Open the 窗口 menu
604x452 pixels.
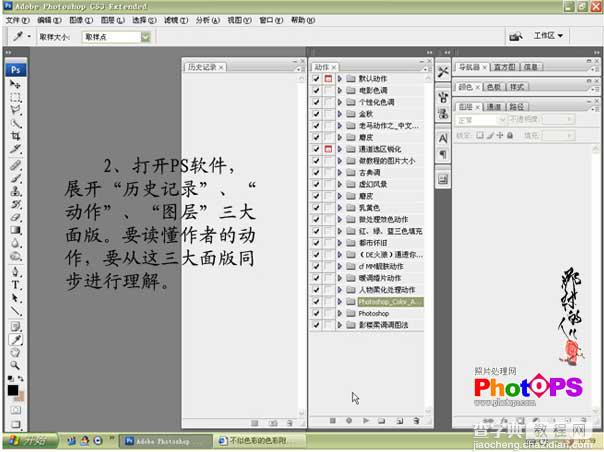pos(271,20)
